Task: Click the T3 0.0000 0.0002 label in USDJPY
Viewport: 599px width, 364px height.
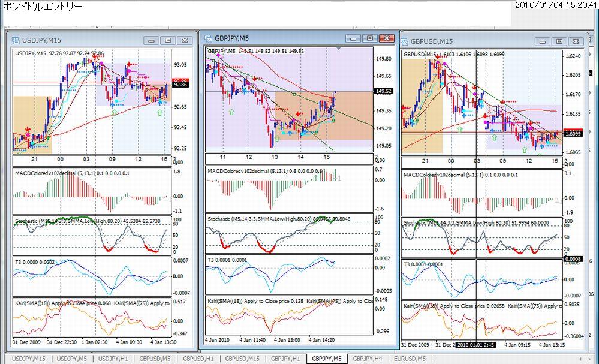Action: click(34, 263)
